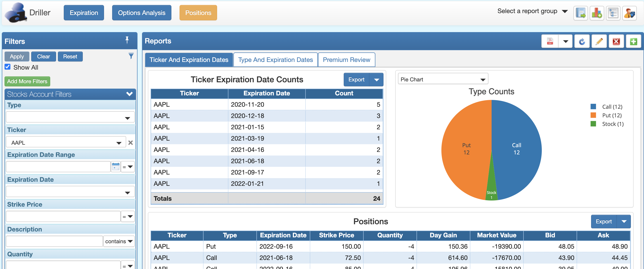Image resolution: width=644 pixels, height=269 pixels.
Task: Click the Expiration Date Range input field
Action: (58, 167)
